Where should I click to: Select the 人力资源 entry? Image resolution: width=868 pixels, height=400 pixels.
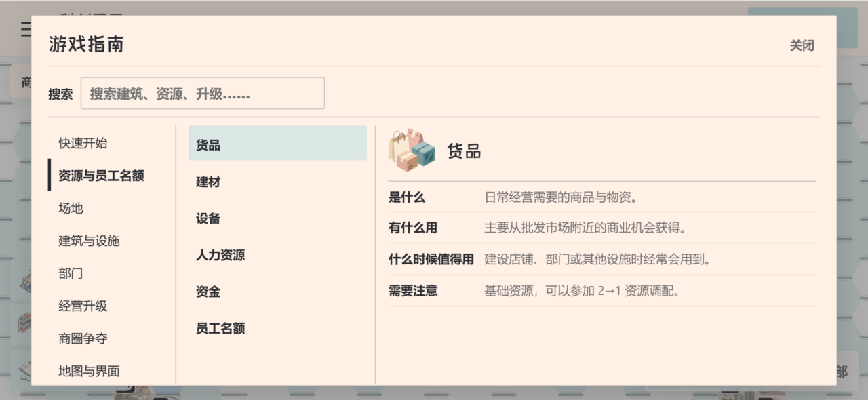pos(277,255)
